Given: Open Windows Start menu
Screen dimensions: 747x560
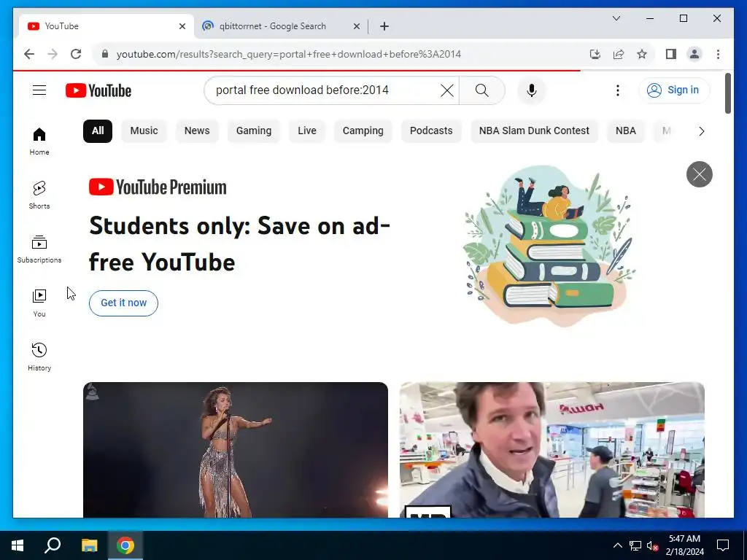Looking at the screenshot, I should click(x=18, y=545).
